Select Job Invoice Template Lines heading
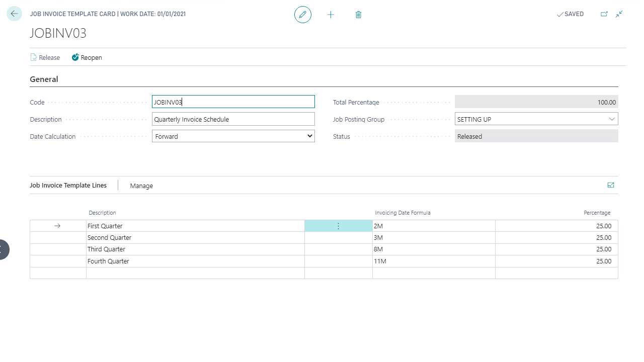 (x=68, y=185)
